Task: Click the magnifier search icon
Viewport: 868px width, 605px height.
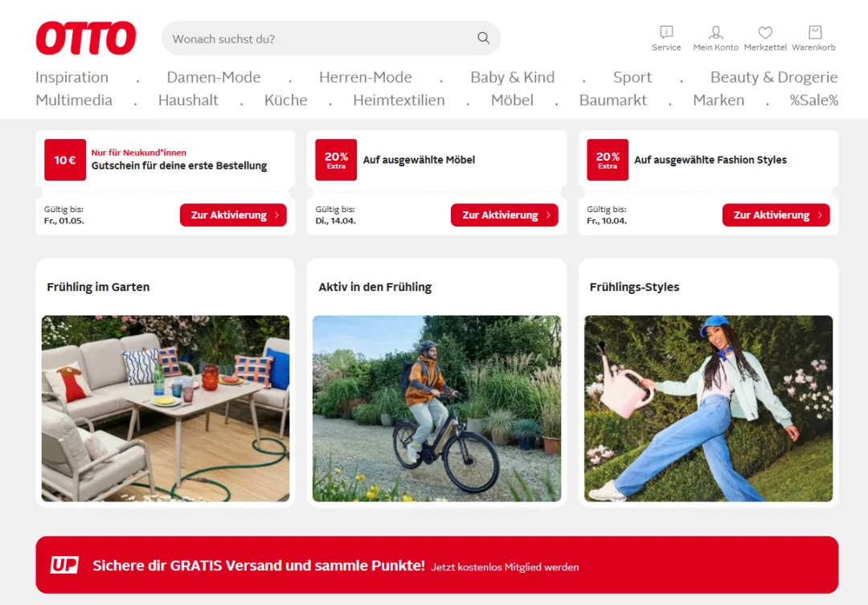Action: [483, 39]
